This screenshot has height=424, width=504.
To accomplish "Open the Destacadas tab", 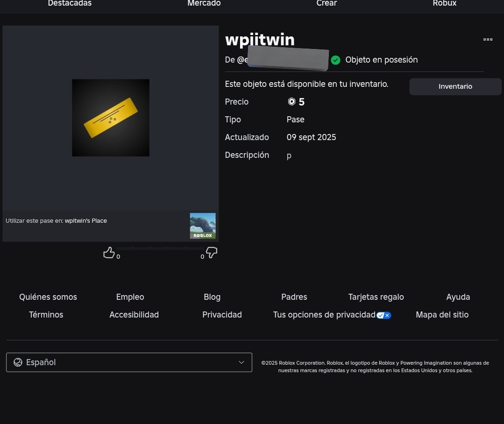I will [x=70, y=3].
